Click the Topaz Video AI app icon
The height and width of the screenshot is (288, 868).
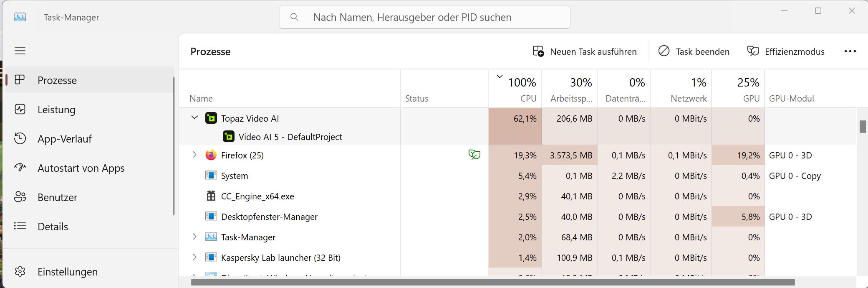[211, 118]
